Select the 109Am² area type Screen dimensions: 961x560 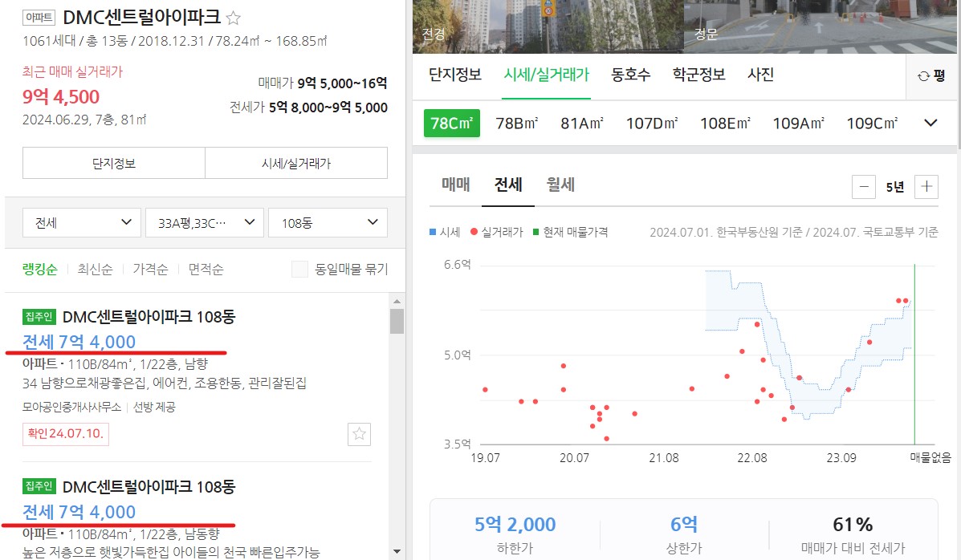click(x=798, y=123)
